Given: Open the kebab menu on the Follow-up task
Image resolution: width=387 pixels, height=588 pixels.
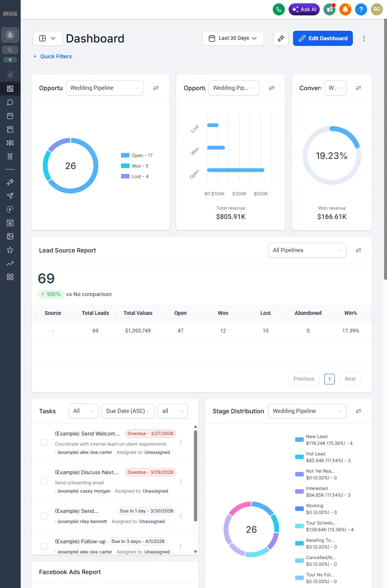Looking at the screenshot, I should (181, 546).
